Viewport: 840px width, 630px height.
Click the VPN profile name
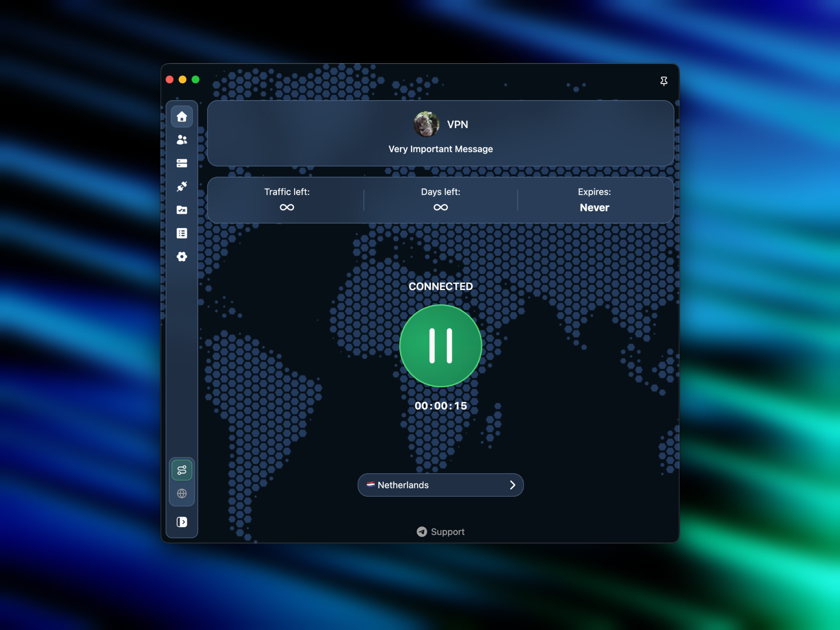pos(458,125)
